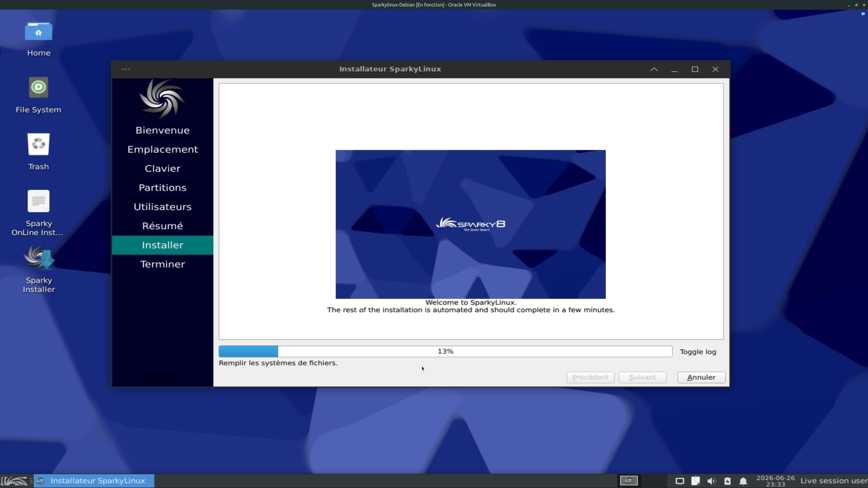Click the 'Welcome to SparkyLinux.' text
The image size is (868, 488).
tap(471, 303)
